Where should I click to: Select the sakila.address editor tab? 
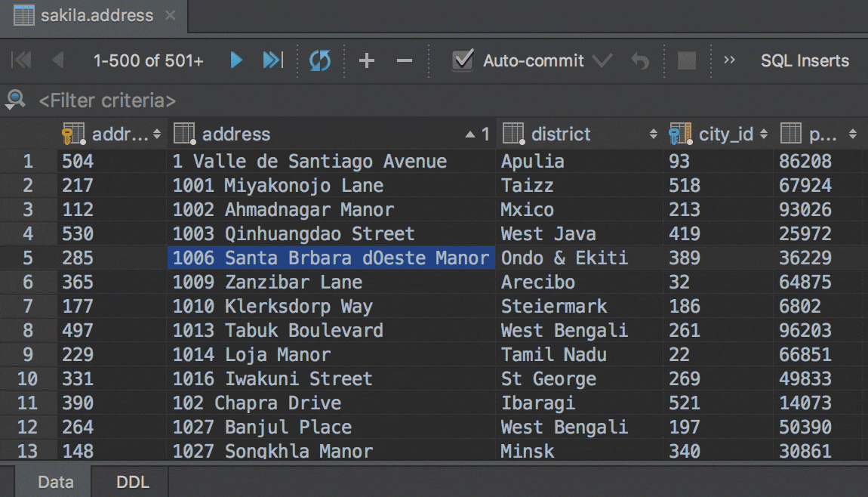coord(94,16)
